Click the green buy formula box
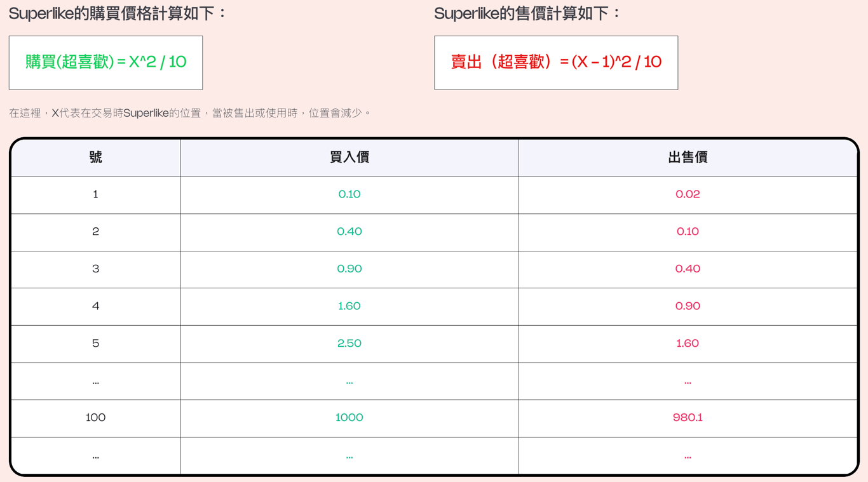 tap(105, 62)
